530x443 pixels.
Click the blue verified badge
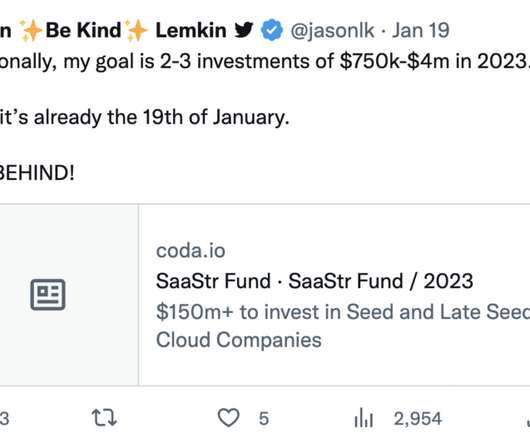tap(271, 30)
